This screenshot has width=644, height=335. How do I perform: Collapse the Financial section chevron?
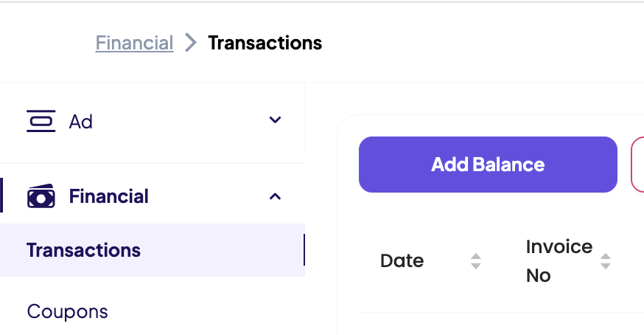pyautogui.click(x=276, y=196)
